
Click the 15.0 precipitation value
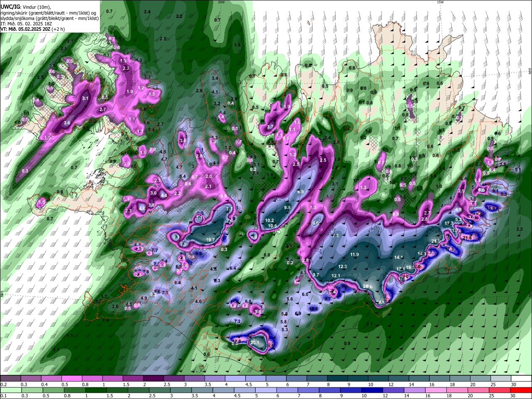491,208
